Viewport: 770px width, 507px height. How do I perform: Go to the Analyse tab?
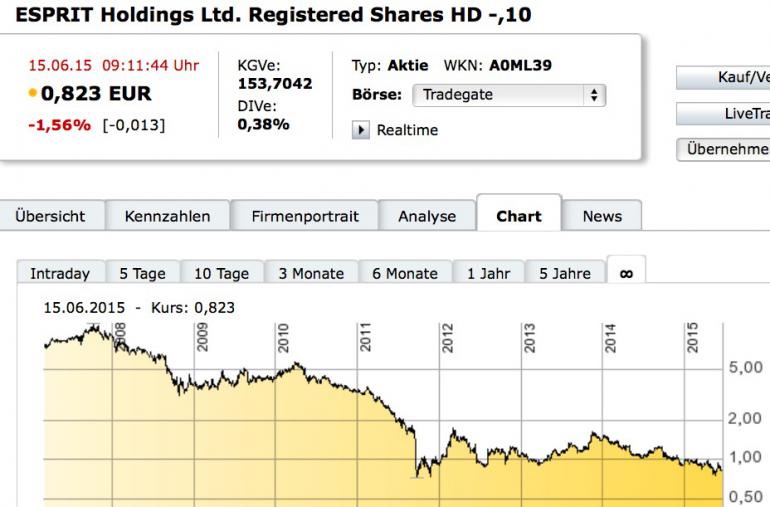pos(427,216)
